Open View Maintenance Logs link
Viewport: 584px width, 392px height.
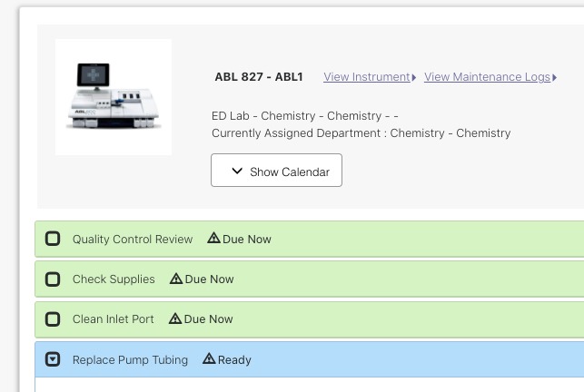pos(487,77)
